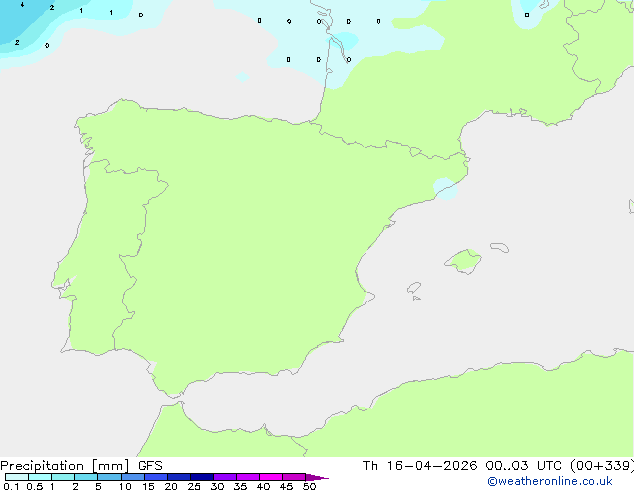Click the 0.1–0.5 mm palest legend swatch
Viewport: 634px width, 490px height.
[17, 477]
